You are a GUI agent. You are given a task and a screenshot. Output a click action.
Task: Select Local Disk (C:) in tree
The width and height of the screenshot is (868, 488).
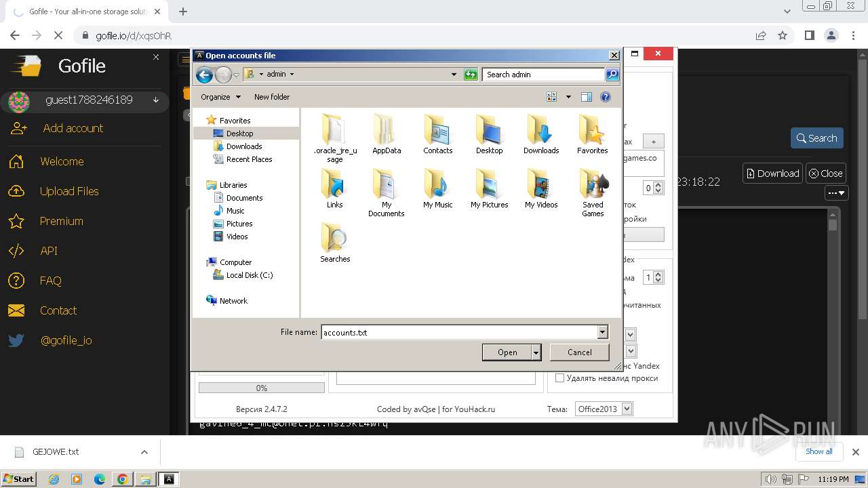(x=249, y=275)
